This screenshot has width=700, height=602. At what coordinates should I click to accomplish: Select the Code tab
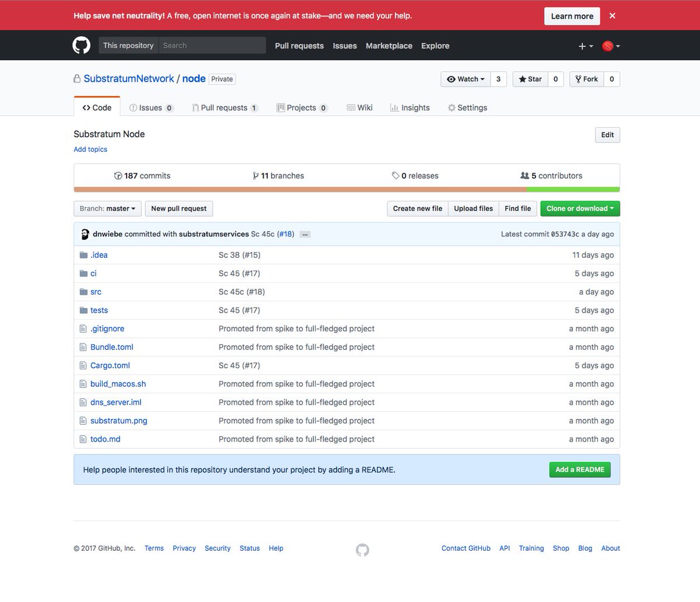tap(97, 107)
